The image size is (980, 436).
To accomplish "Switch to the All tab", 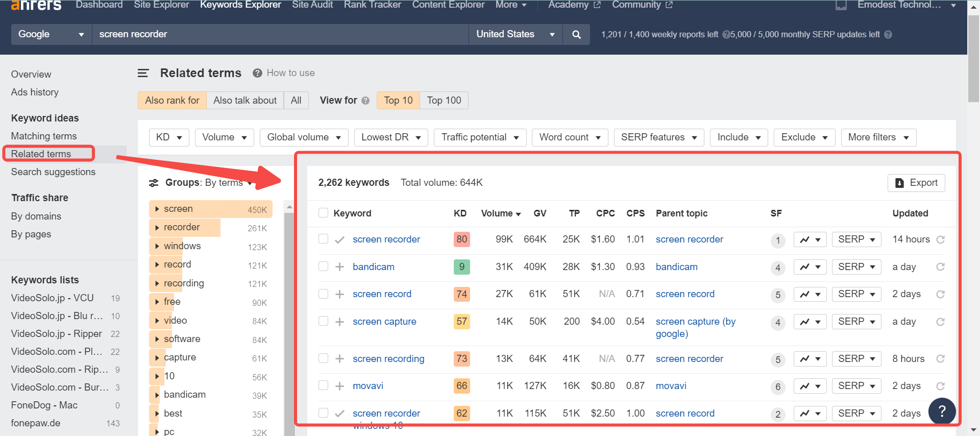I will (x=296, y=101).
